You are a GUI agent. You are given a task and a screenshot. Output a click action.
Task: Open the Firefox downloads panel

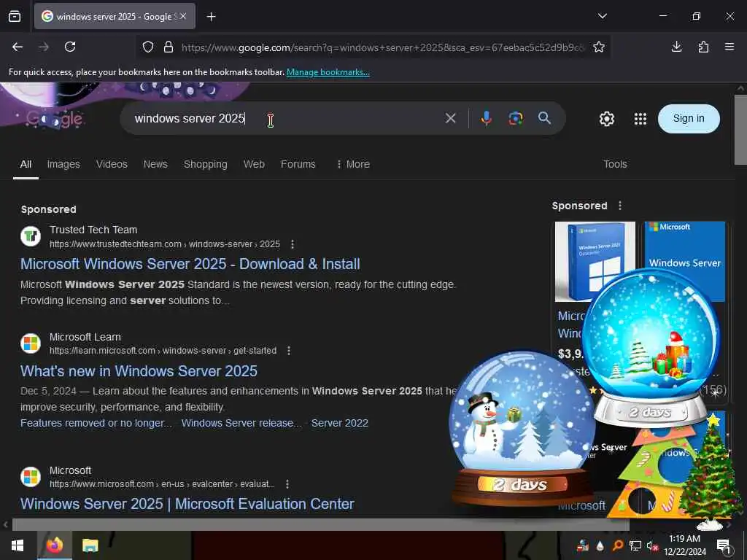676,47
